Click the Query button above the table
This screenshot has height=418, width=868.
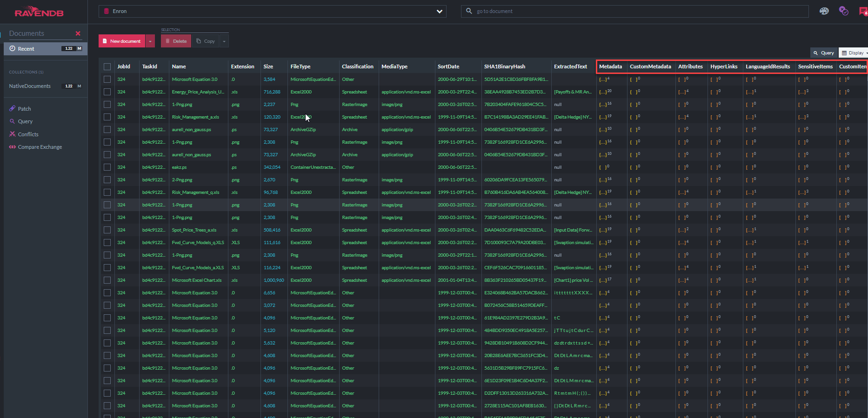(x=823, y=53)
